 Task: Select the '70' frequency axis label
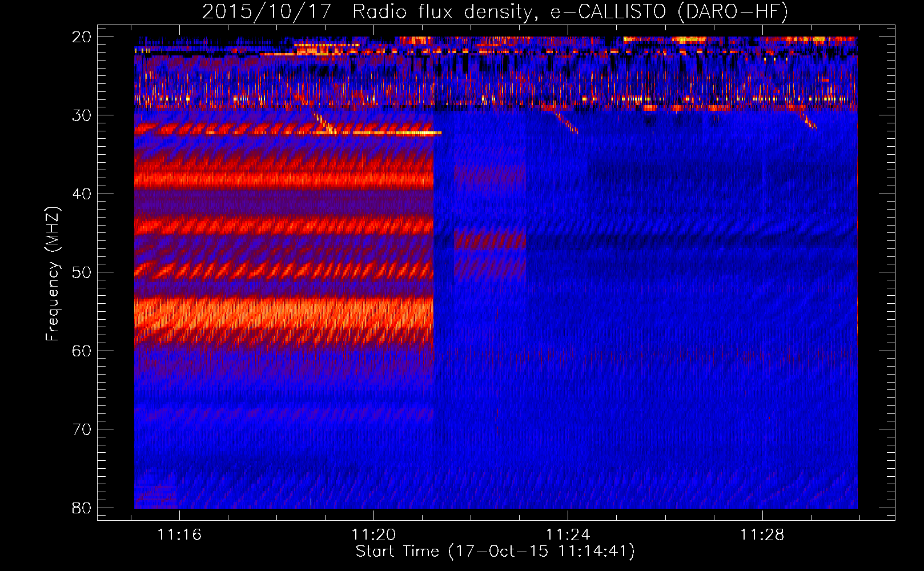click(82, 429)
